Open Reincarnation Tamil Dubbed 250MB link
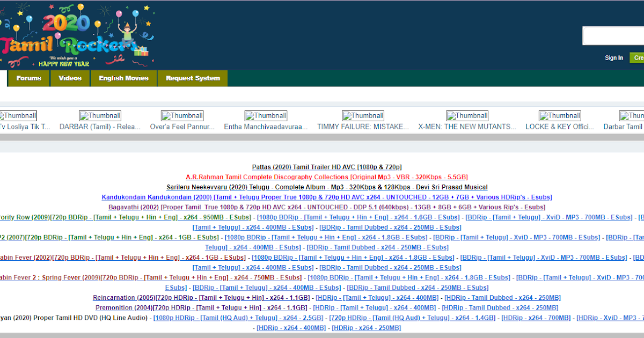The width and height of the screenshot is (644, 338). [503, 298]
